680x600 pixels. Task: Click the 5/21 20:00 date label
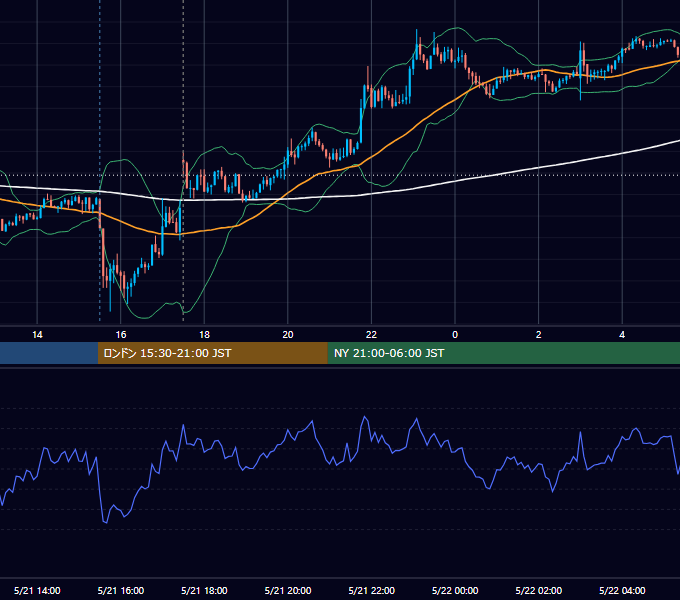(288, 590)
